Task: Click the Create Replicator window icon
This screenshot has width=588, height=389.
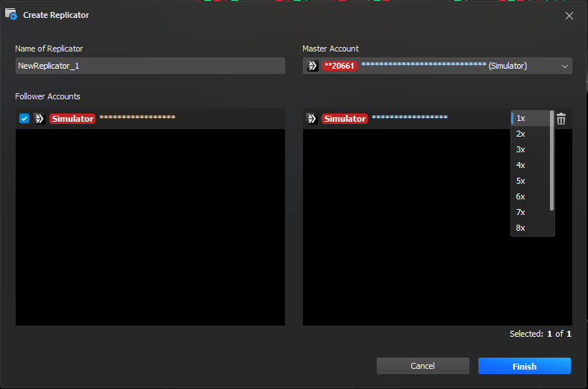Action: [11, 14]
